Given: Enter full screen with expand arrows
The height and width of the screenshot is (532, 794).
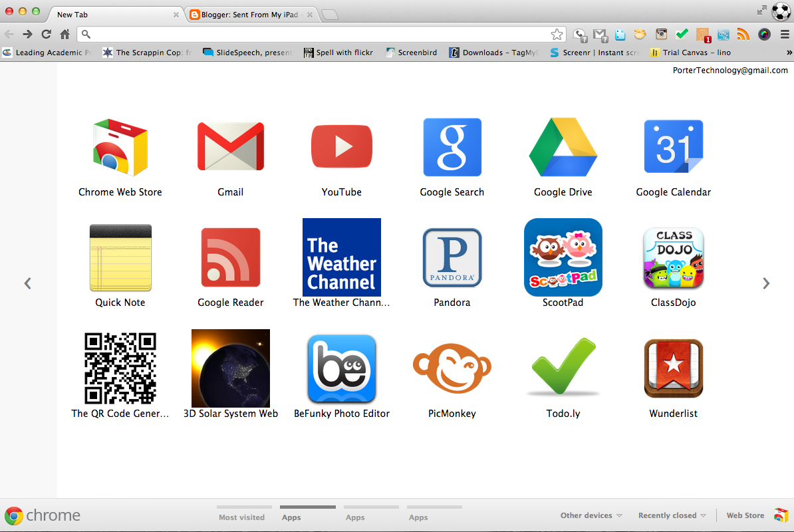Looking at the screenshot, I should pos(761,10).
